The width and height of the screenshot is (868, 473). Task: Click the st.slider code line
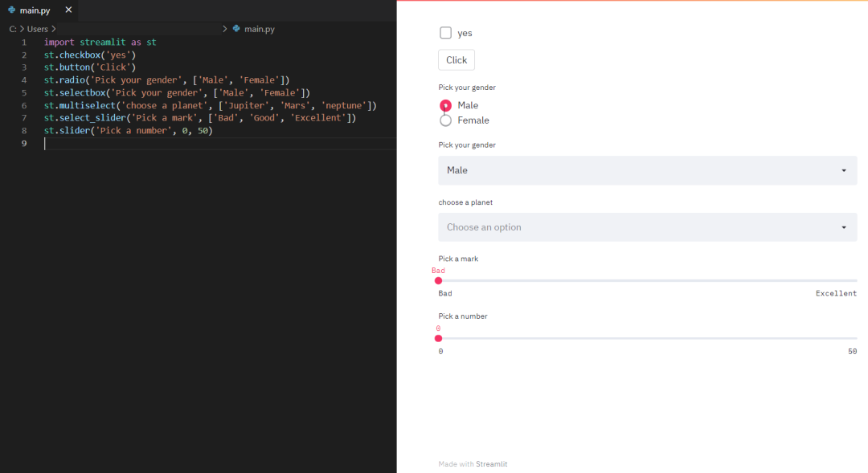point(129,131)
